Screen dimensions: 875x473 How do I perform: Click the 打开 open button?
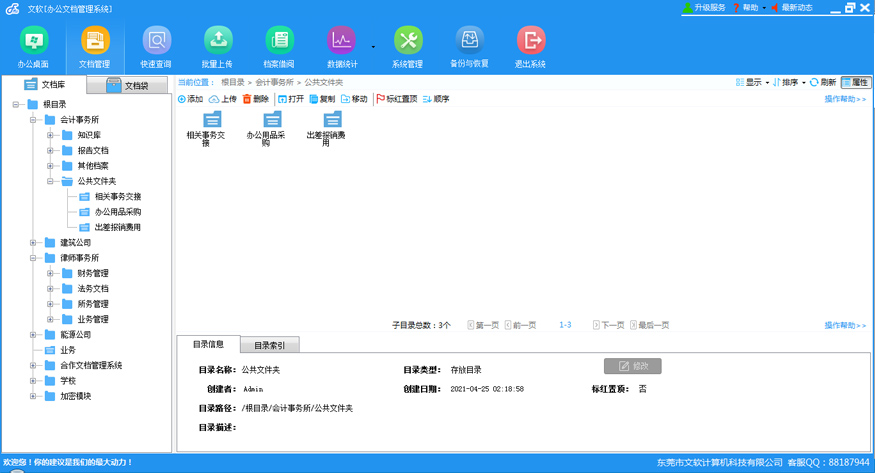pyautogui.click(x=291, y=99)
